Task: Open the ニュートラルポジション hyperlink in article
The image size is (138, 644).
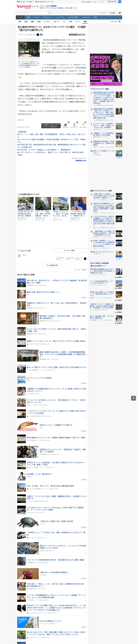Action: tap(55, 86)
